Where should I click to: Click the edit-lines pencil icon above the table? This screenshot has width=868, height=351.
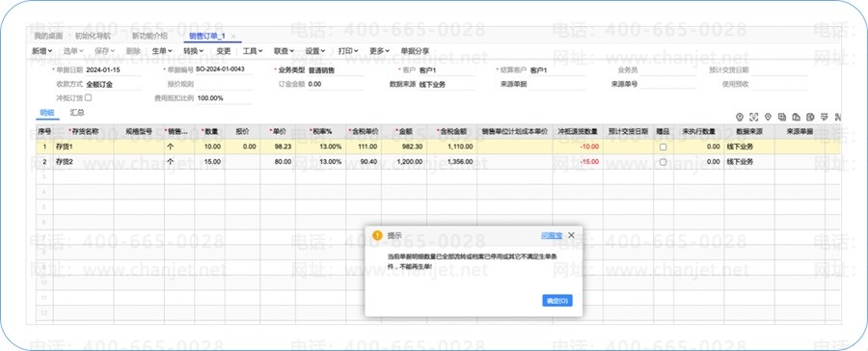coord(825,117)
